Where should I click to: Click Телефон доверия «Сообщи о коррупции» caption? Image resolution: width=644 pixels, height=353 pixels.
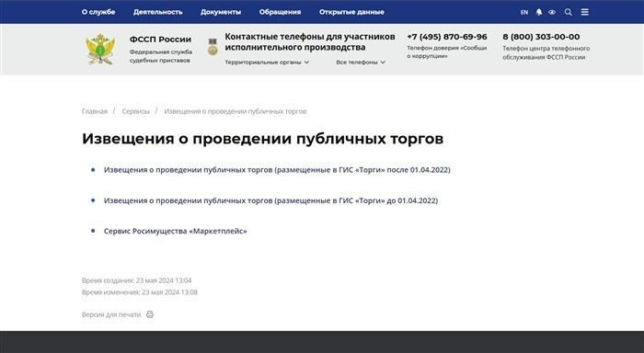tap(447, 51)
